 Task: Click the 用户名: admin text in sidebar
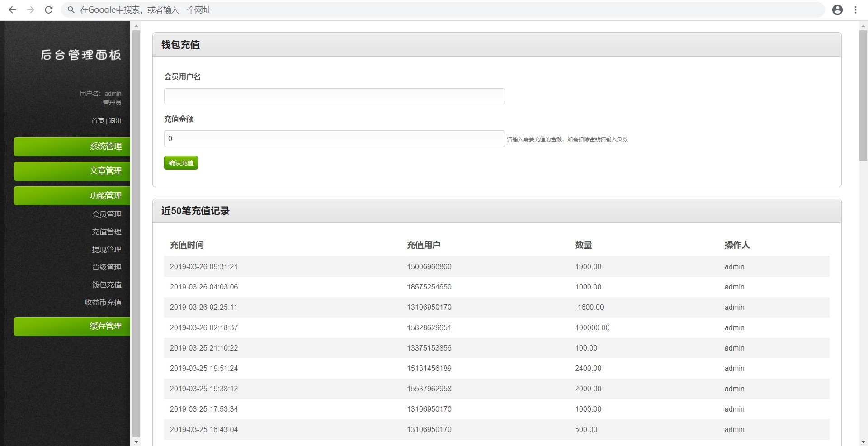pyautogui.click(x=100, y=94)
